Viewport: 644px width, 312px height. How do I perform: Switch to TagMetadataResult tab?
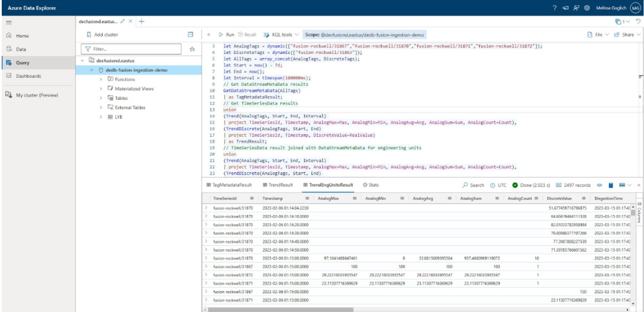pos(229,185)
